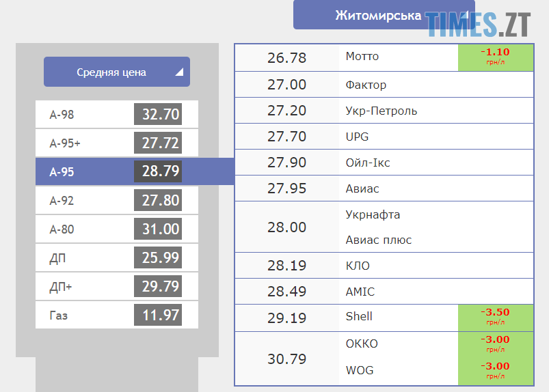Switch to A-95+ fuel prices
Image resolution: width=549 pixels, height=392 pixels.
coord(116,143)
